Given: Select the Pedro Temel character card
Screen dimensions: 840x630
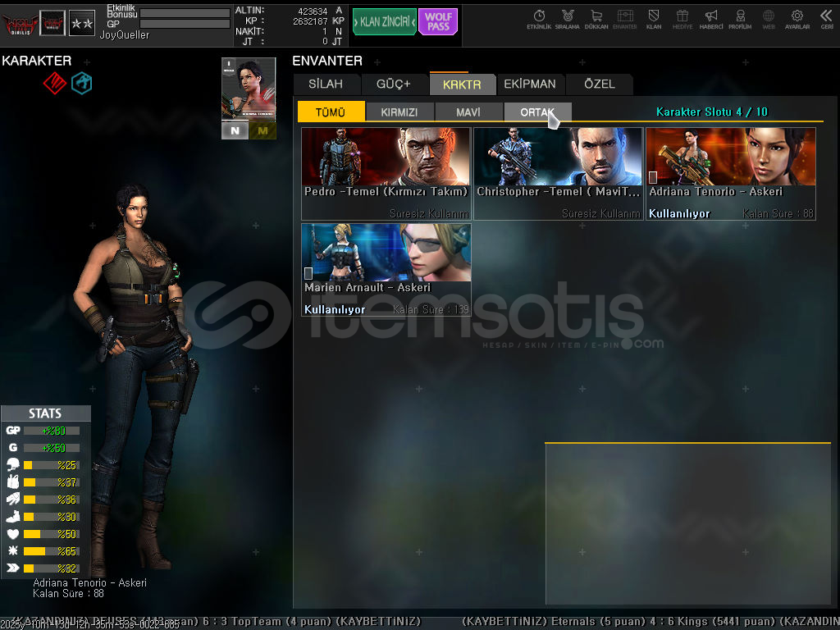Looking at the screenshot, I should coord(386,174).
